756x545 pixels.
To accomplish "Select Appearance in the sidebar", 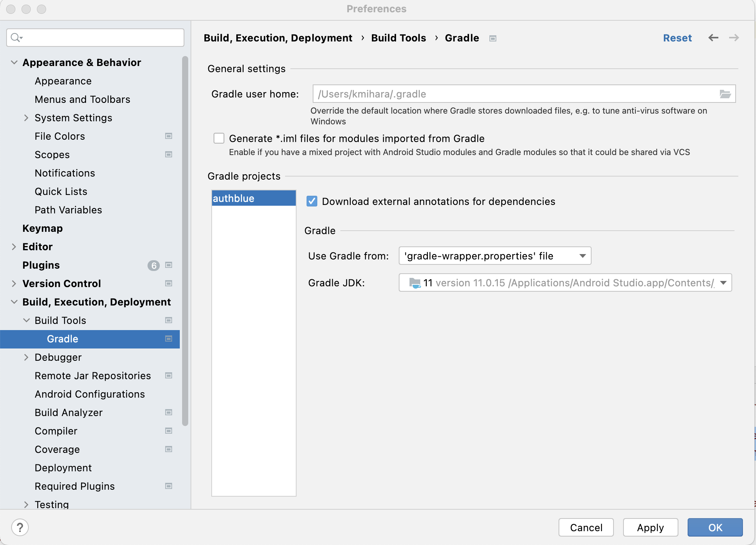I will click(63, 81).
